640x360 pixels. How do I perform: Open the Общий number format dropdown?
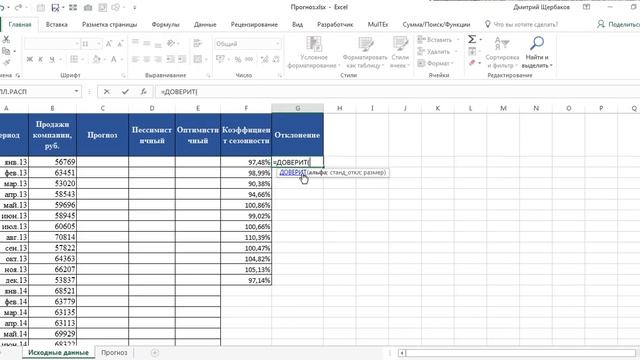click(278, 44)
